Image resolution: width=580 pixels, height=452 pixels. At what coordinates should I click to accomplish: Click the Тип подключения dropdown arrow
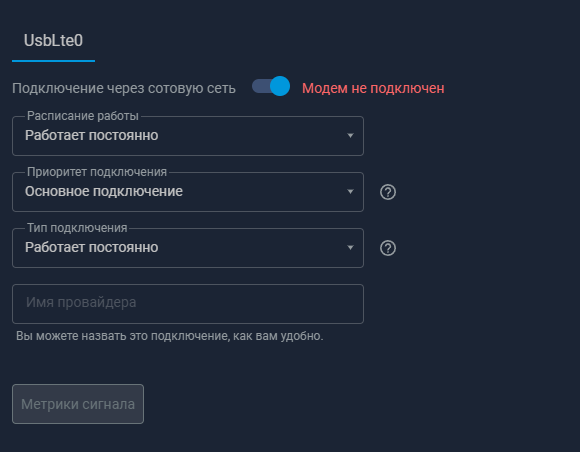[350, 247]
